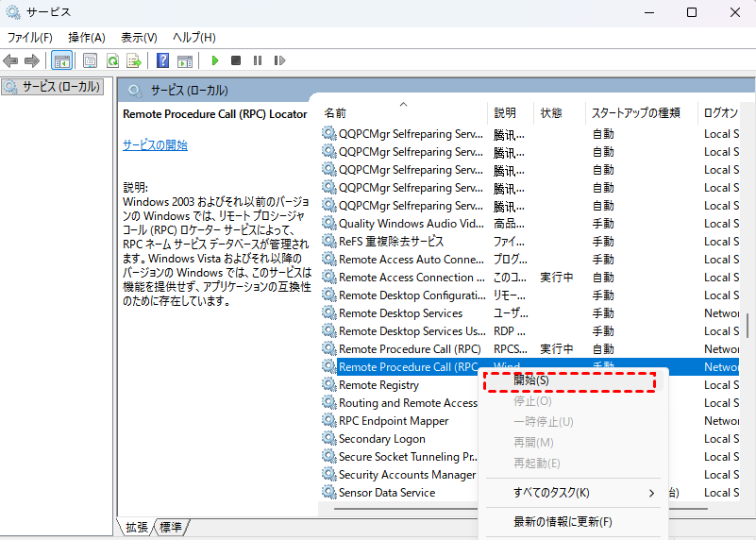Click the Forward arrow in toolbar
Image resolution: width=756 pixels, height=540 pixels.
[x=32, y=60]
